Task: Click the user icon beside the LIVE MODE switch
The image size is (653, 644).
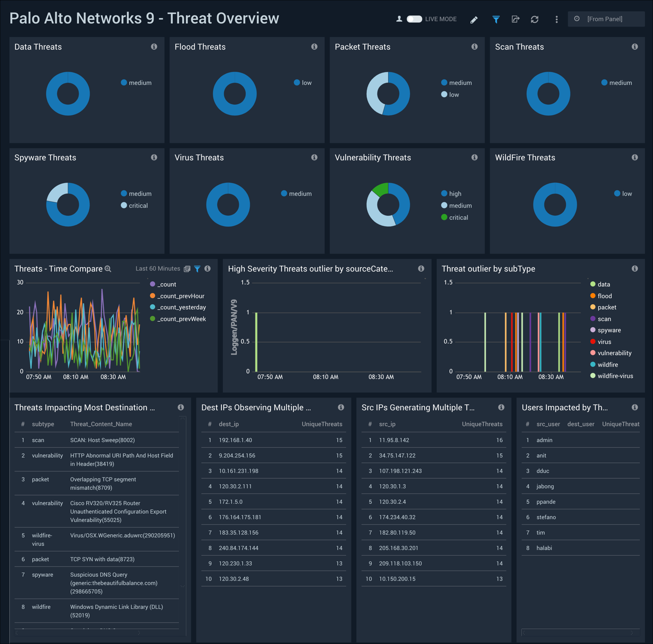Action: coord(399,19)
